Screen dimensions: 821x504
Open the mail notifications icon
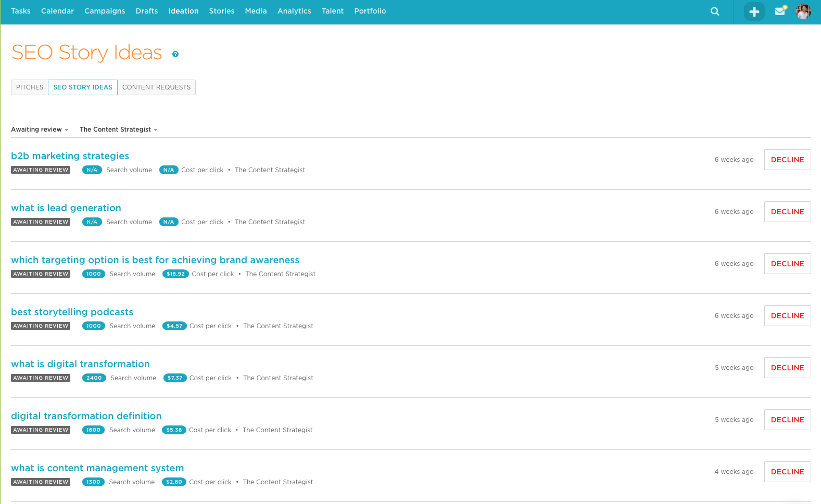(780, 11)
